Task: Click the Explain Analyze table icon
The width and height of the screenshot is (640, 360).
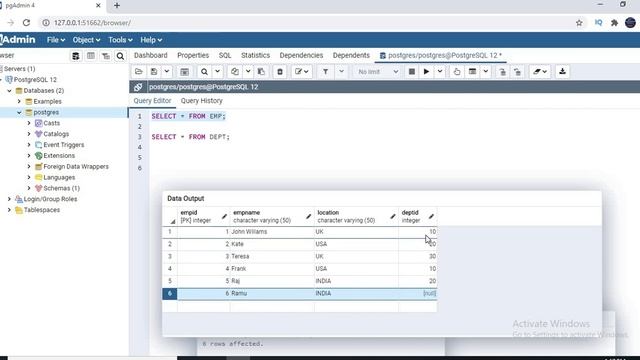Action: pyautogui.click(x=472, y=72)
